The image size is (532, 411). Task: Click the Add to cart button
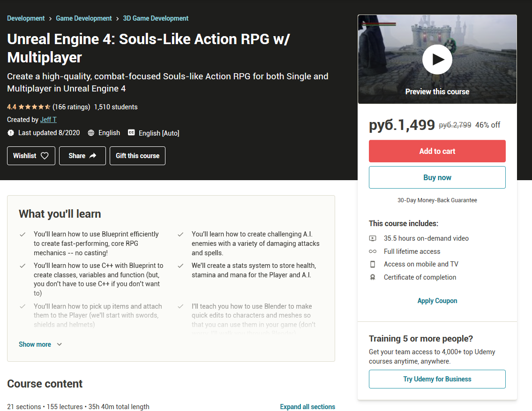coord(437,151)
